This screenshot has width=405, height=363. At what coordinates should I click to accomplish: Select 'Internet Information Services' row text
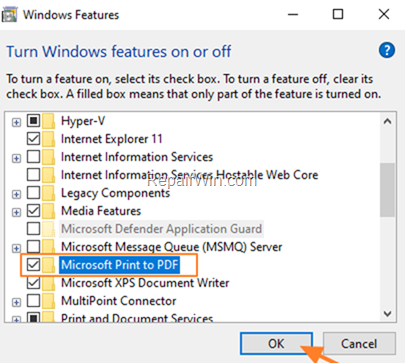tap(137, 157)
